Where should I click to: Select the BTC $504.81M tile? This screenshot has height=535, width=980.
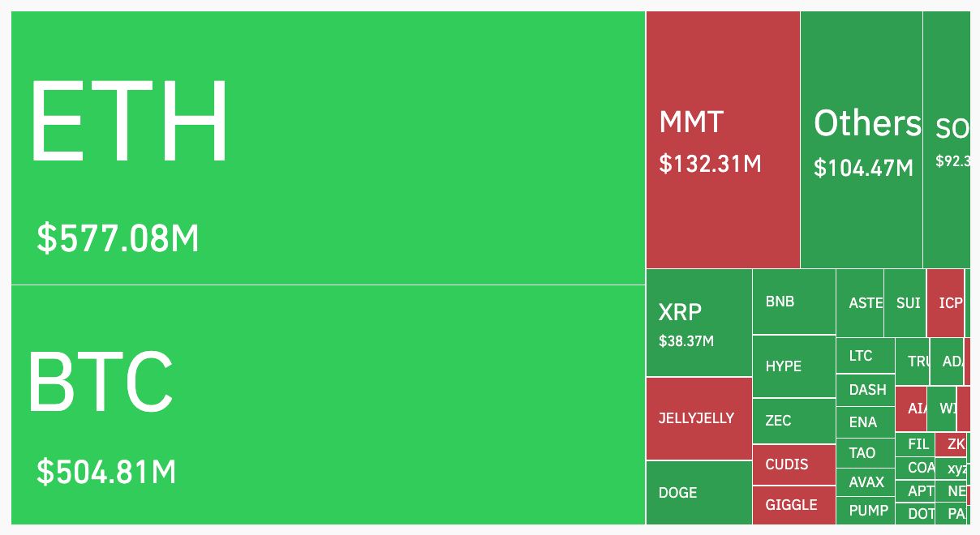(328, 404)
